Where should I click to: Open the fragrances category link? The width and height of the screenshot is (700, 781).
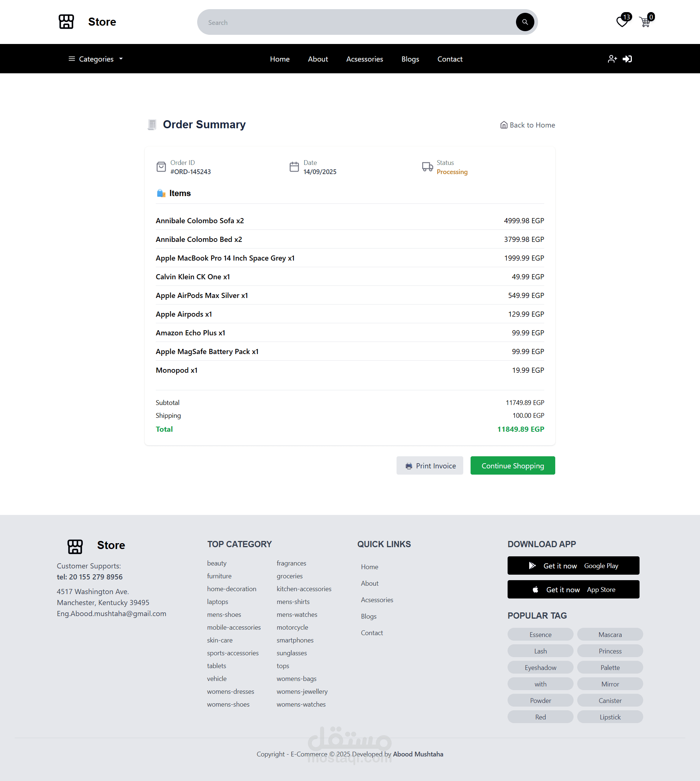[291, 563]
